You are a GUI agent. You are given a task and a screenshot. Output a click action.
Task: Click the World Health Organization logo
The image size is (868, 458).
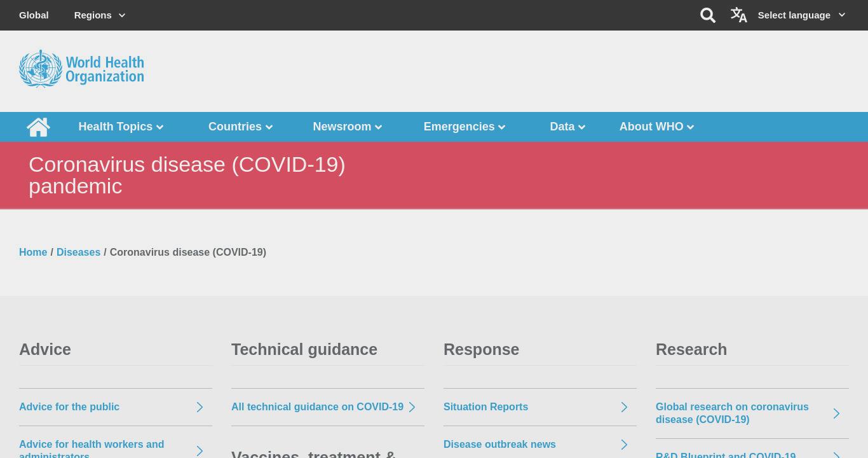(81, 69)
